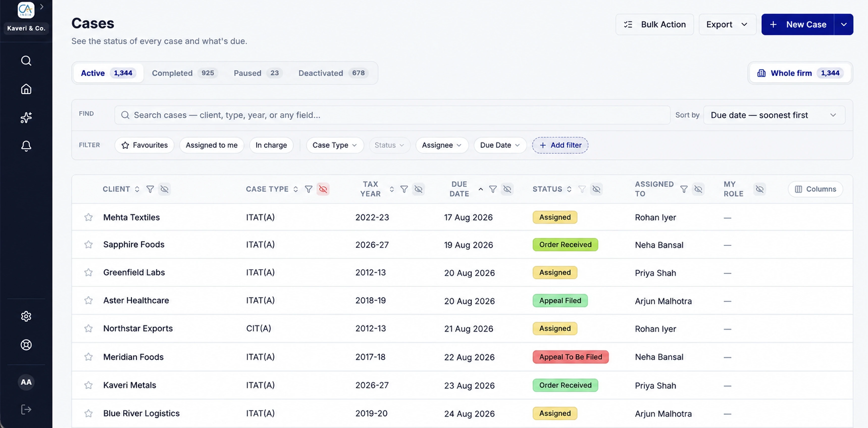Toggle the Assigned to me filter chip
Screen dimensions: 868x428
point(212,145)
